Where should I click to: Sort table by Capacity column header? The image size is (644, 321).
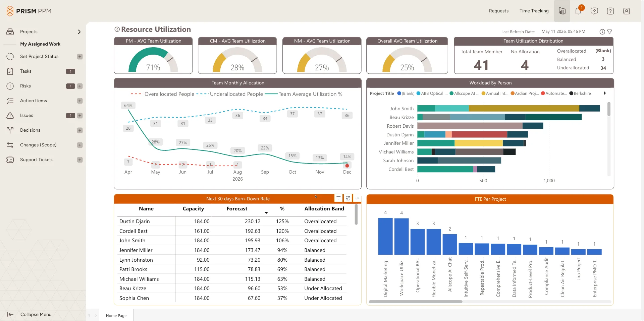pos(193,208)
